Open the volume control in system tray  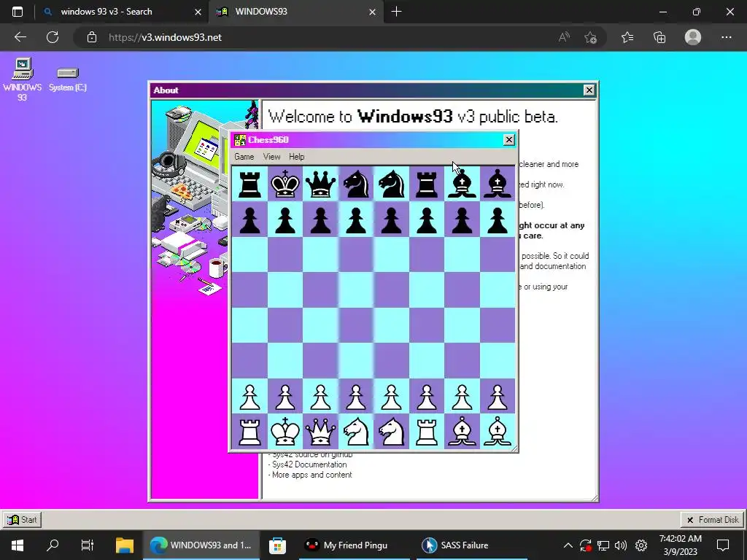(621, 545)
